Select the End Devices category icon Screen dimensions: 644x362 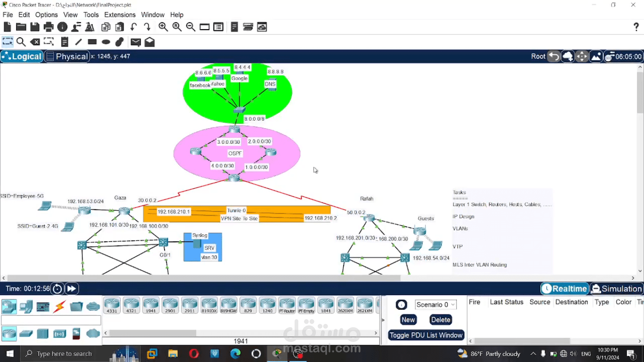pos(26,307)
